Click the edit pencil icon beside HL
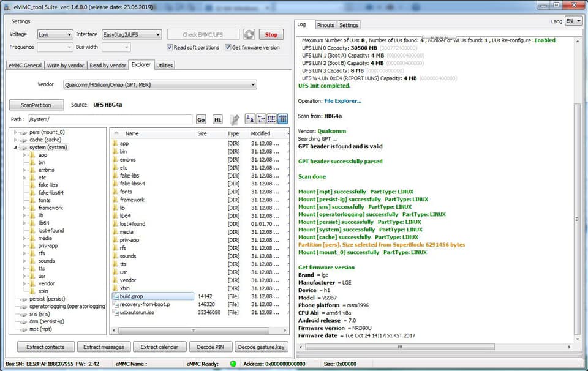Viewport: 588px width, 371px height. pyautogui.click(x=235, y=119)
